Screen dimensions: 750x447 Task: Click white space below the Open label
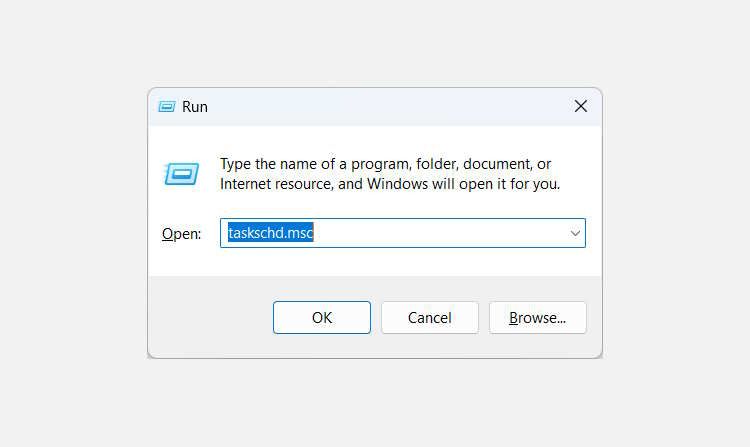coord(181,262)
